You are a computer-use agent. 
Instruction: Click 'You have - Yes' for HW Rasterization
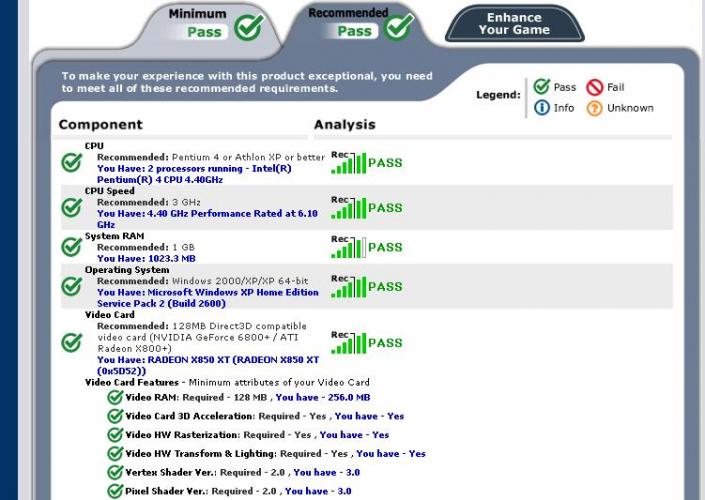[x=354, y=435]
